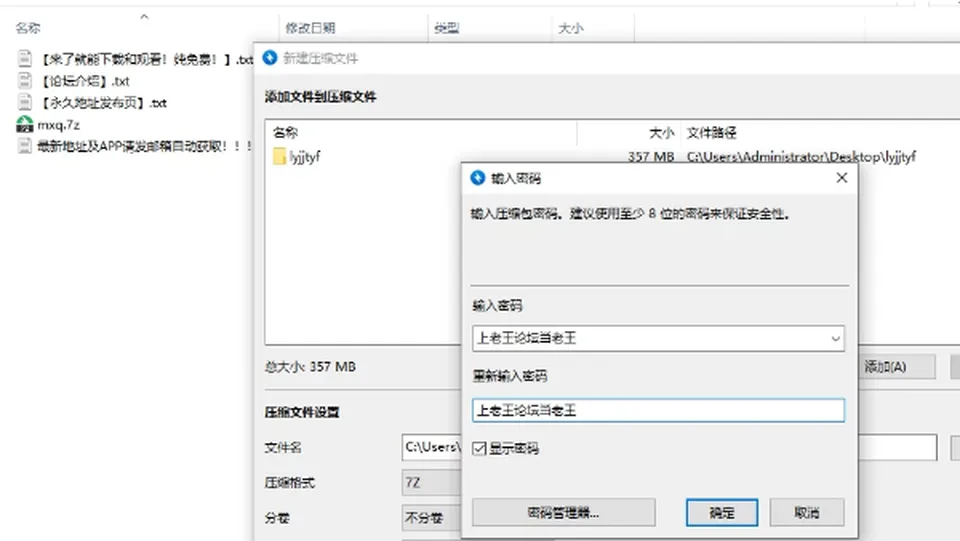Click the sort chevron above Explorer columns

[144, 17]
